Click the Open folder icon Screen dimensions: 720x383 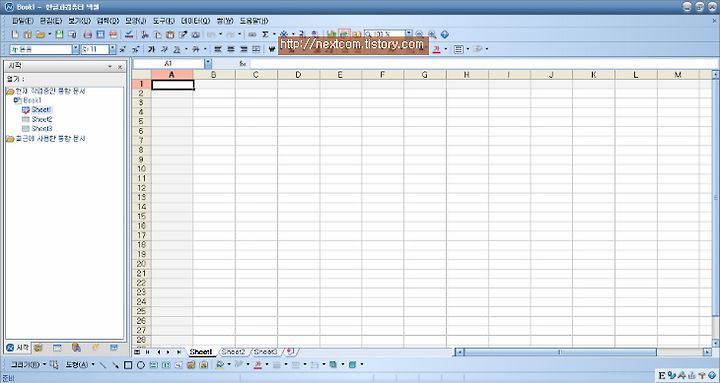[x=40, y=34]
